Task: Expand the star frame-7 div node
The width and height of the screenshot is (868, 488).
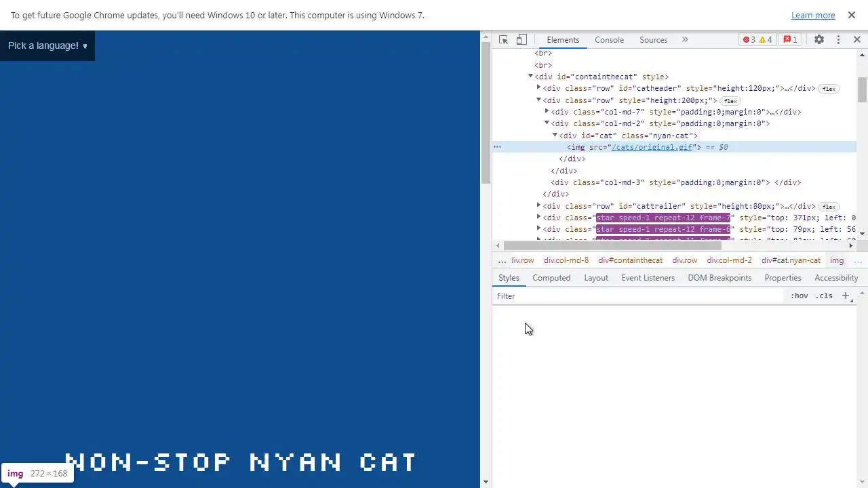Action: tap(539, 218)
